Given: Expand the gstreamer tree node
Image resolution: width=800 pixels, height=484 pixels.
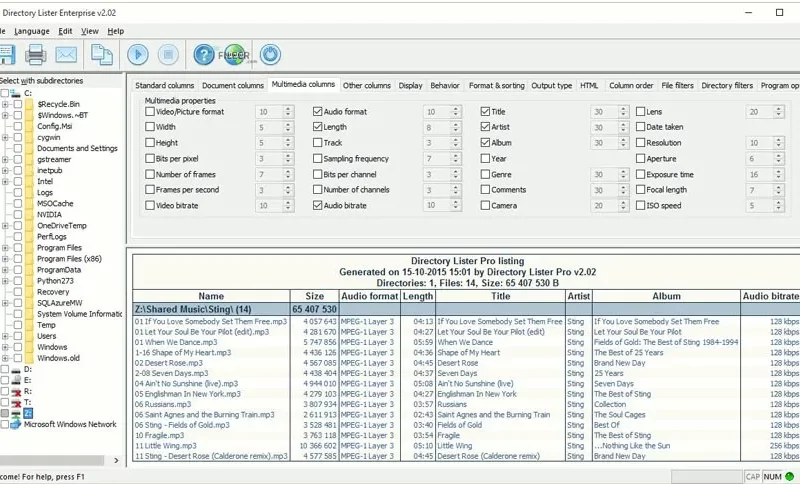Looking at the screenshot, I should tap(5, 160).
